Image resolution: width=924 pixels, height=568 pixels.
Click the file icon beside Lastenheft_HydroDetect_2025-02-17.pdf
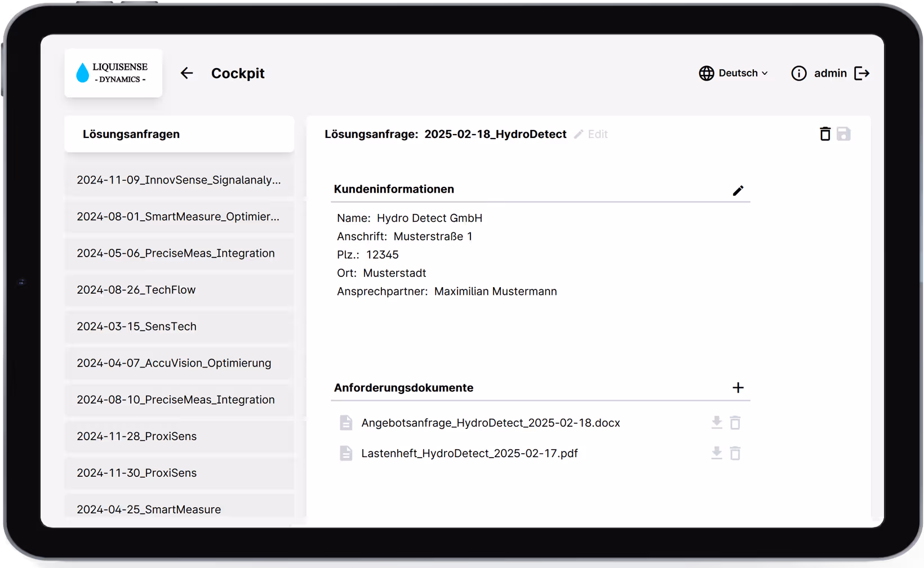coord(346,453)
